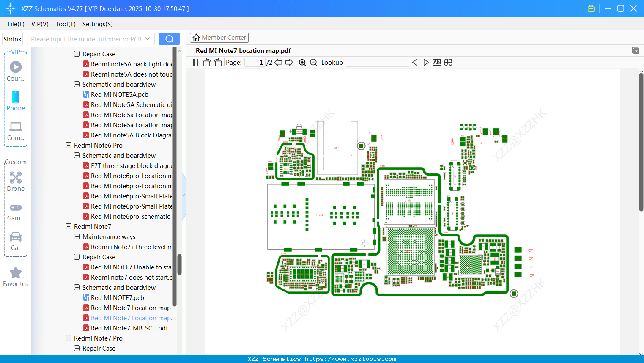Go to the next page arrow

point(289,63)
